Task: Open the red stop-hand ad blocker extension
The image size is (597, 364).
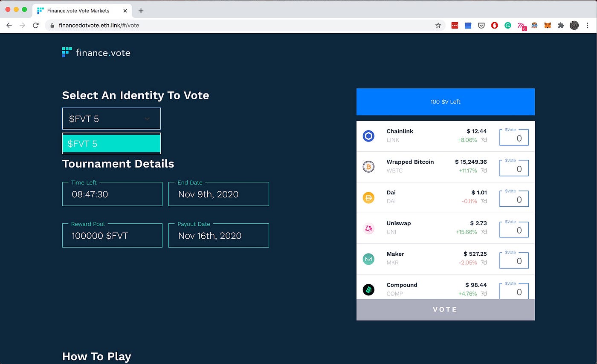Action: click(x=494, y=26)
